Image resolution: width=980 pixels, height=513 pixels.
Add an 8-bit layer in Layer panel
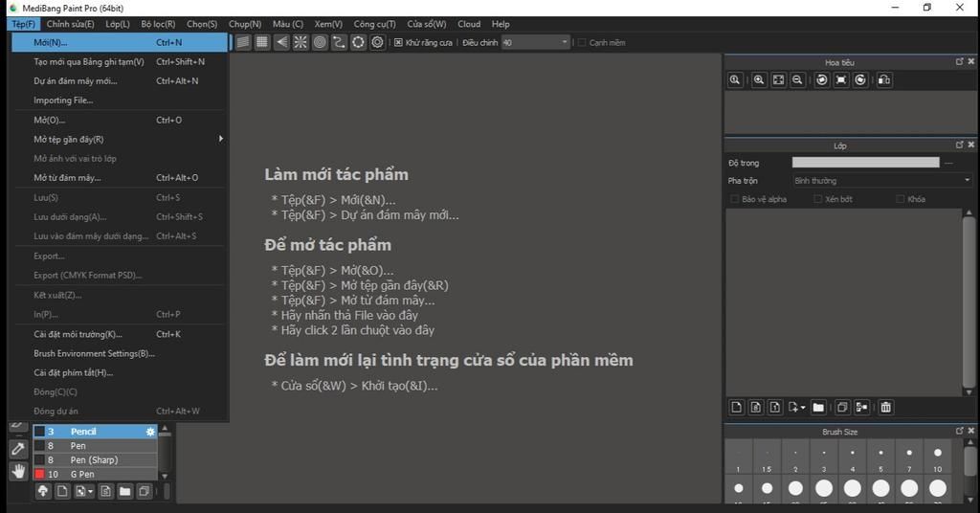[x=756, y=408]
